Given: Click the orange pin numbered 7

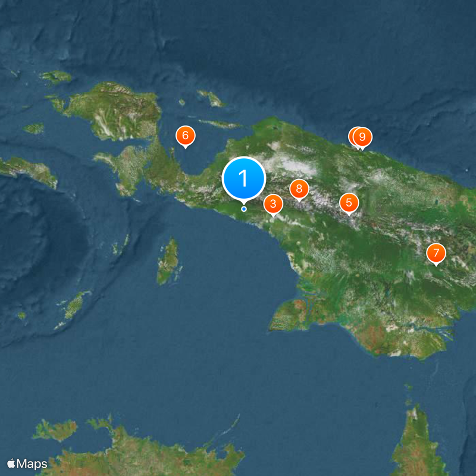Looking at the screenshot, I should pos(436,253).
